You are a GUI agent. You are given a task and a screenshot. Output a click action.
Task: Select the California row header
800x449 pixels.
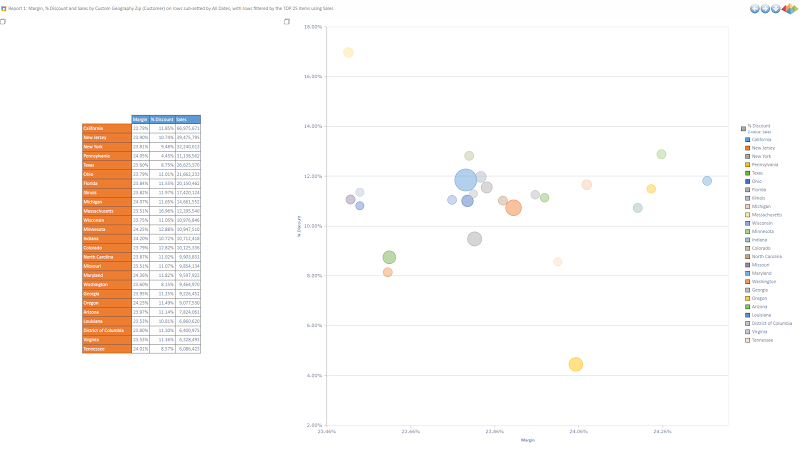coord(107,129)
